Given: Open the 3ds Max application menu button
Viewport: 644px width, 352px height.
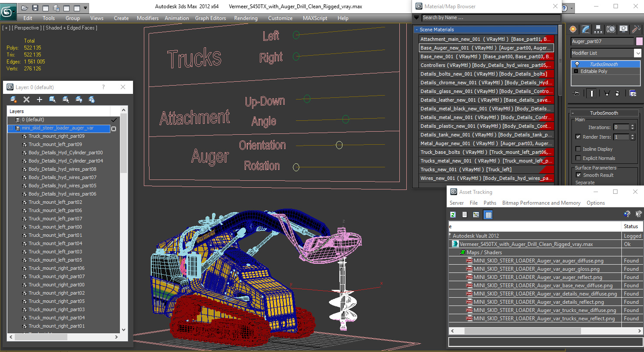Looking at the screenshot, I should [x=8, y=11].
